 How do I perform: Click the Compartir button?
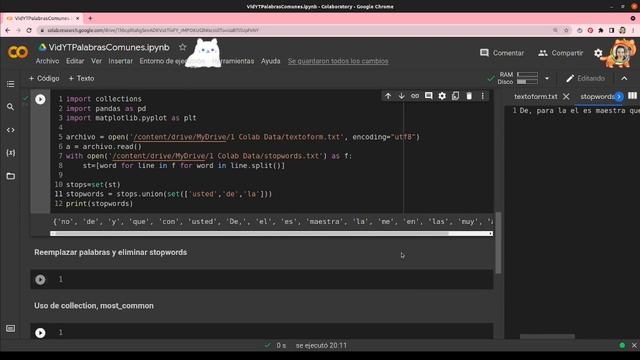click(x=560, y=53)
